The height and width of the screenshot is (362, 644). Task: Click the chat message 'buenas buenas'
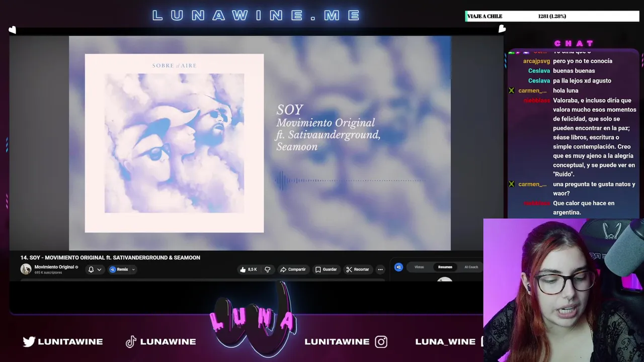tap(574, 71)
